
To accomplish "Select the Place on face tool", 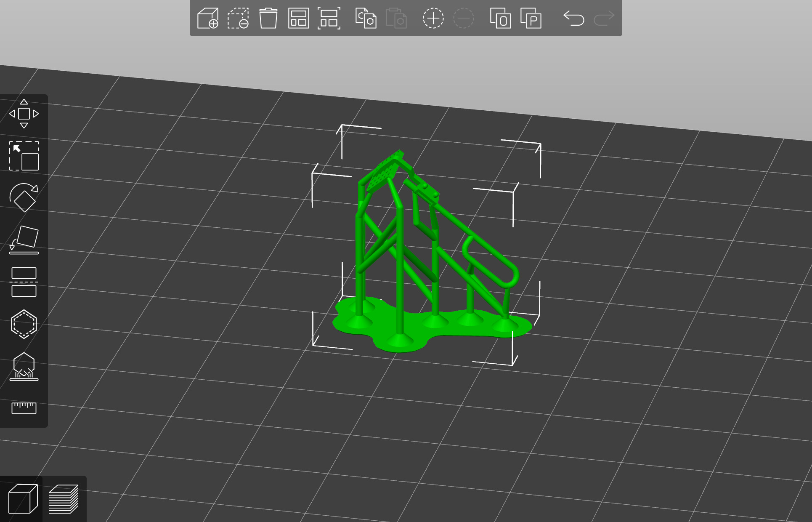I will 24,240.
